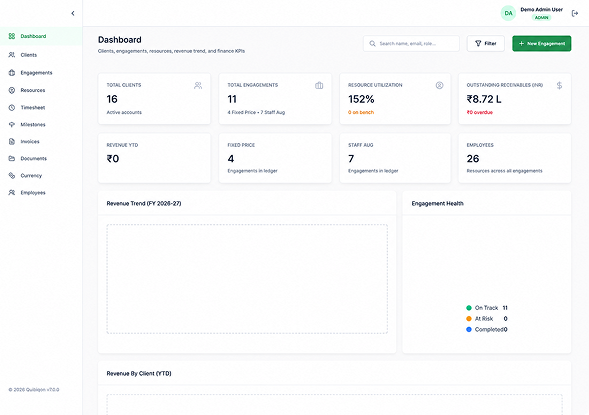This screenshot has width=589, height=415.
Task: Click the On Track legend label
Action: coord(486,308)
